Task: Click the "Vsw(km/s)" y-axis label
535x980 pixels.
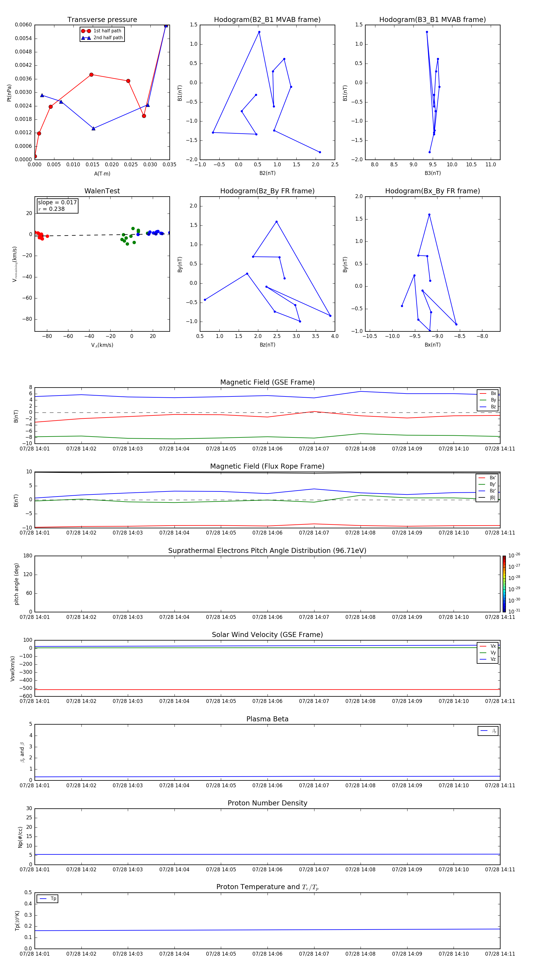Action: [x=12, y=668]
